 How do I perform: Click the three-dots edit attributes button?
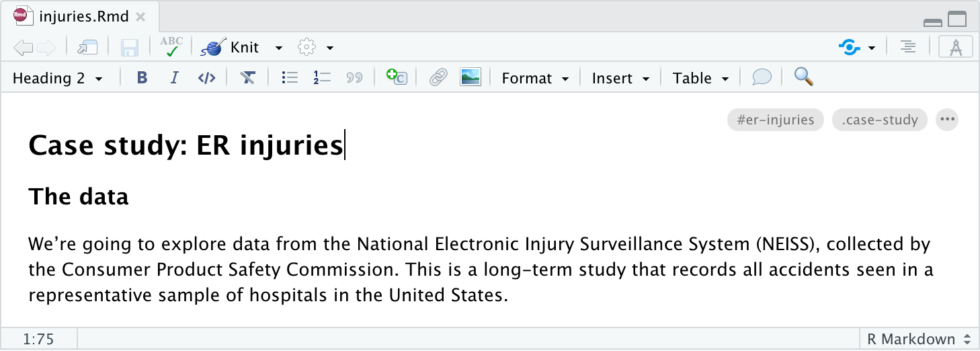tap(947, 120)
